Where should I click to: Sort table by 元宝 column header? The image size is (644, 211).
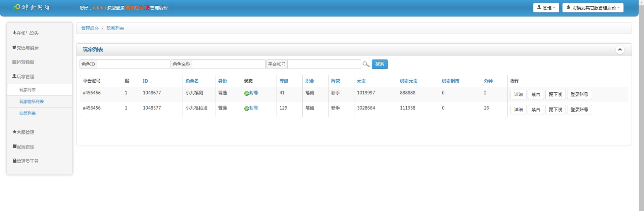tap(361, 81)
